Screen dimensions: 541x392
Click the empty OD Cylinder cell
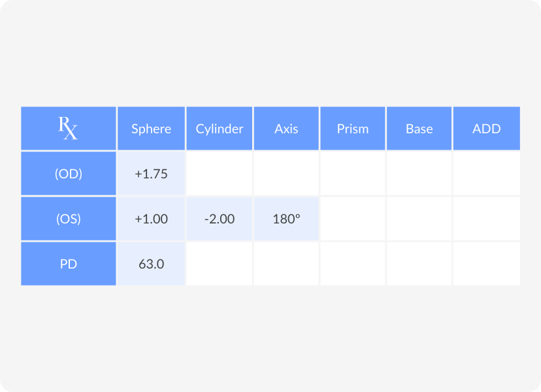pyautogui.click(x=220, y=174)
